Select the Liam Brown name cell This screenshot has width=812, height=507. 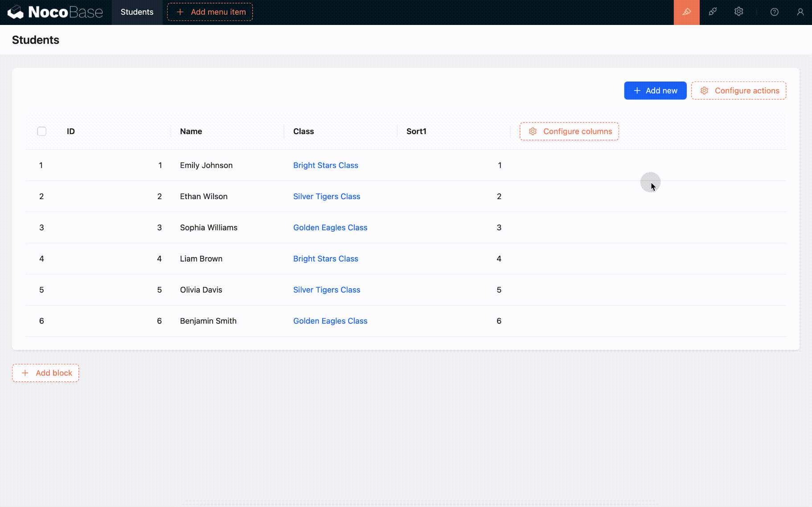tap(201, 259)
